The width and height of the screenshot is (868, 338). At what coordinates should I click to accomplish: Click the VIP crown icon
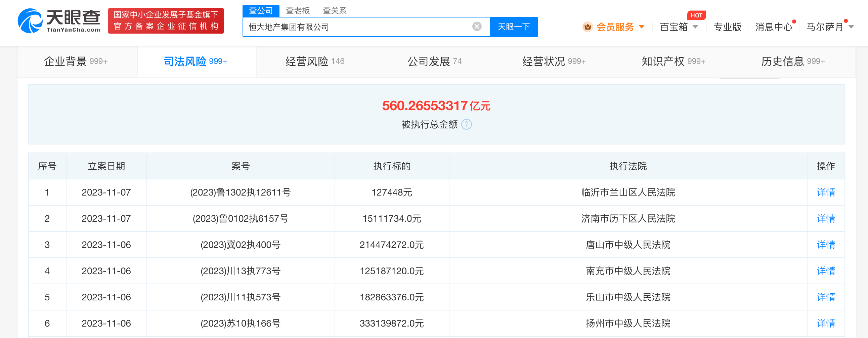click(x=587, y=27)
